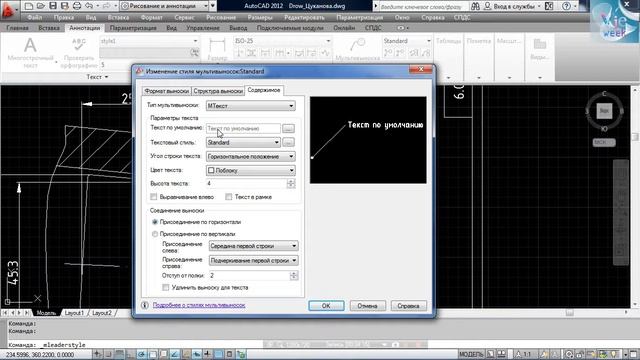Click browse button next to Текст по умолчанию

click(x=288, y=129)
